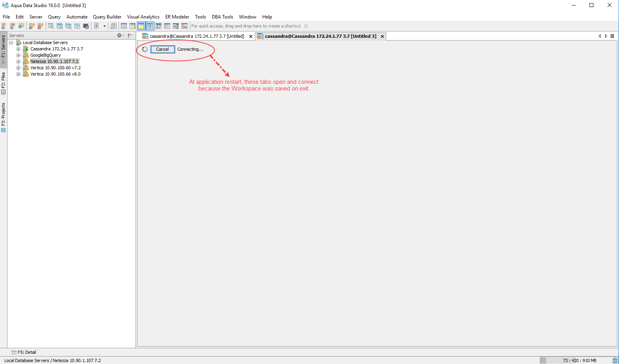
Task: Click the second query window magnifier icon
Action: (59, 26)
